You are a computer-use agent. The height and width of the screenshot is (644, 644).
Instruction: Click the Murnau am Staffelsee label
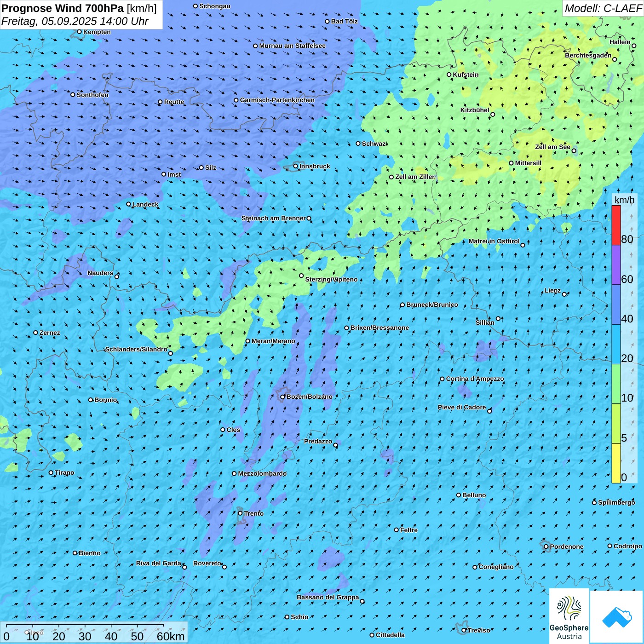[x=292, y=46]
